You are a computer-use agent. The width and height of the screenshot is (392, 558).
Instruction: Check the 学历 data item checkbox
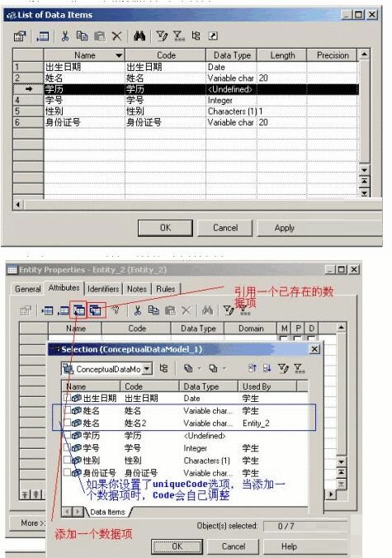pyautogui.click(x=67, y=435)
